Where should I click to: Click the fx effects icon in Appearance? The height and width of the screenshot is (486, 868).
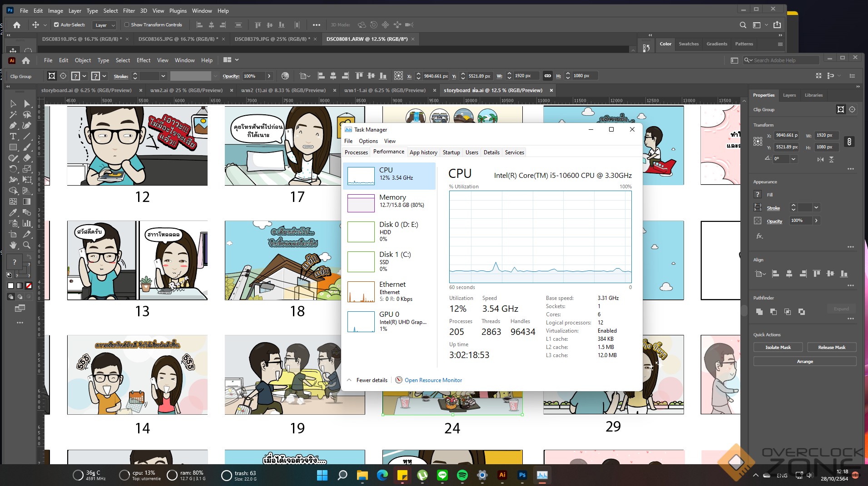(x=759, y=236)
